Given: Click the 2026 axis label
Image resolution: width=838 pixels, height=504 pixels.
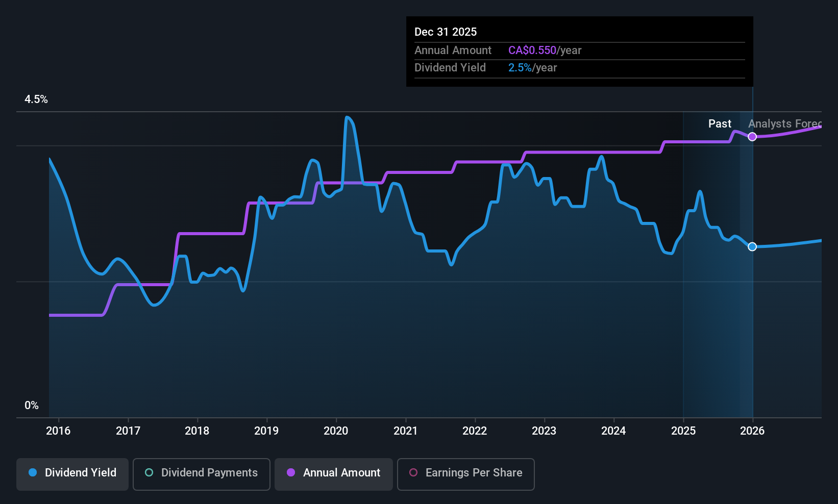Looking at the screenshot, I should pyautogui.click(x=753, y=431).
